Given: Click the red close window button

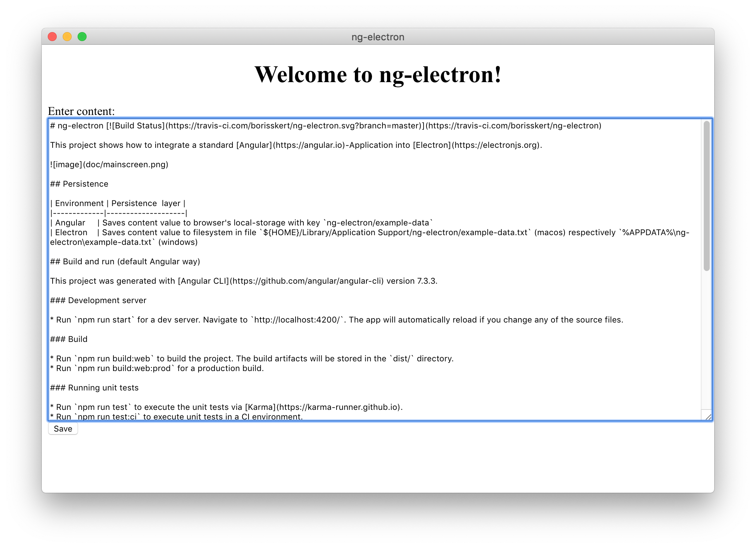Looking at the screenshot, I should (52, 37).
